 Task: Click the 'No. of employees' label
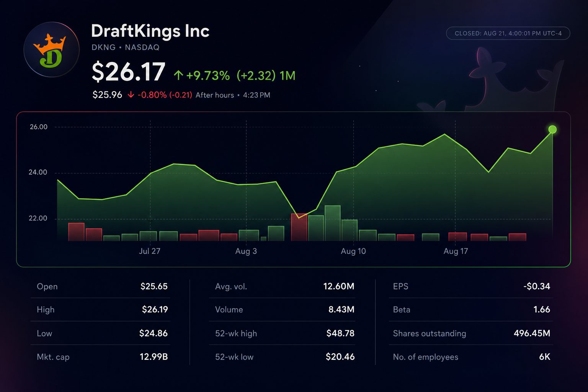426,357
